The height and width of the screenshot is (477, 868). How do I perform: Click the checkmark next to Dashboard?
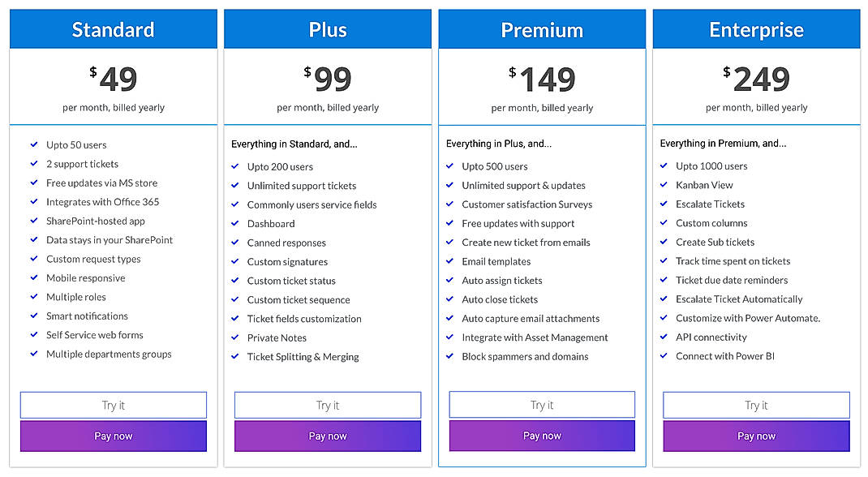coord(236,223)
